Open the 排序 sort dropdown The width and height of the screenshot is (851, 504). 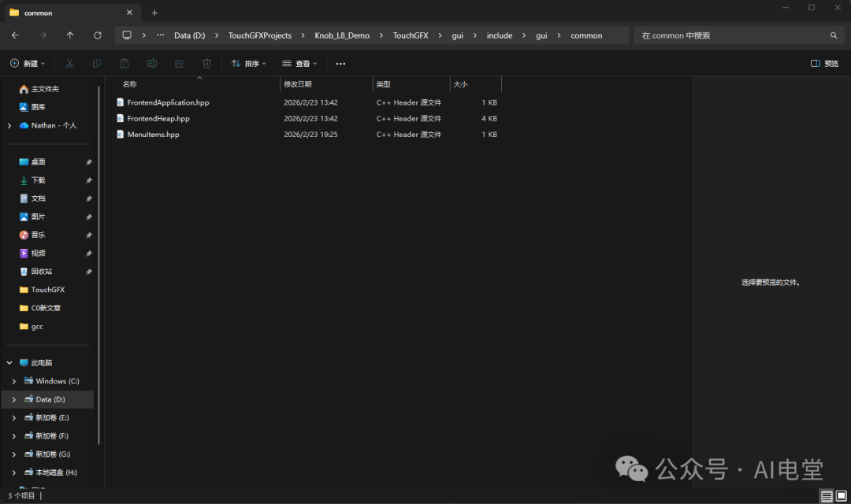coord(248,64)
